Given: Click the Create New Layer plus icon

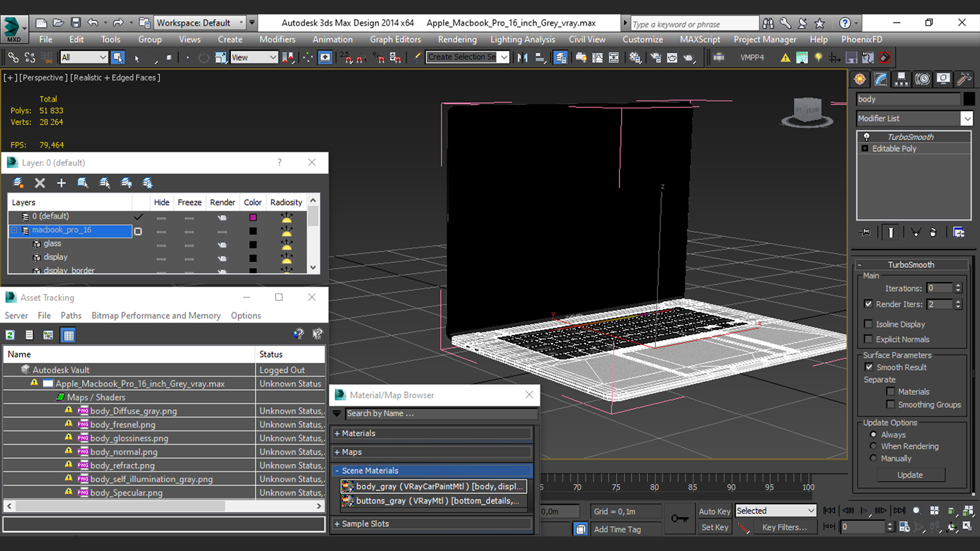Looking at the screenshot, I should [61, 183].
